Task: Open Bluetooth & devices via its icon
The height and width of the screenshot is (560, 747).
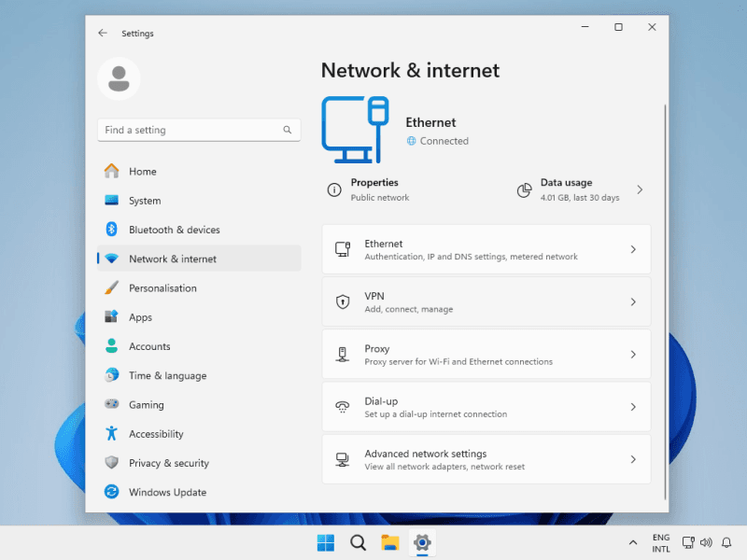Action: [x=111, y=230]
